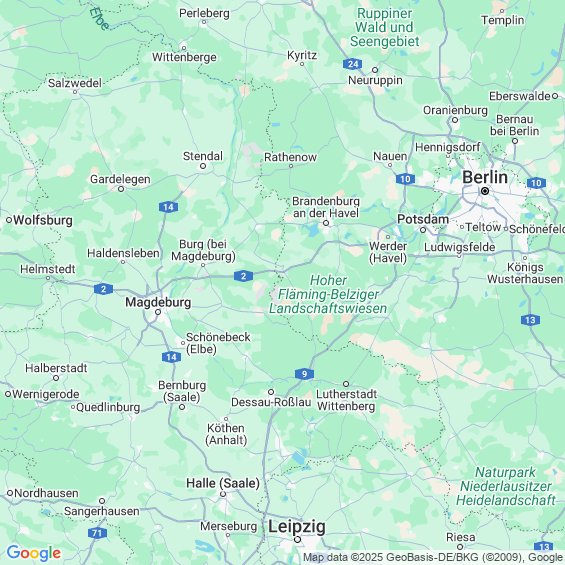Click the Leipzig city marker
Viewport: 565px width, 565px height.
click(298, 539)
